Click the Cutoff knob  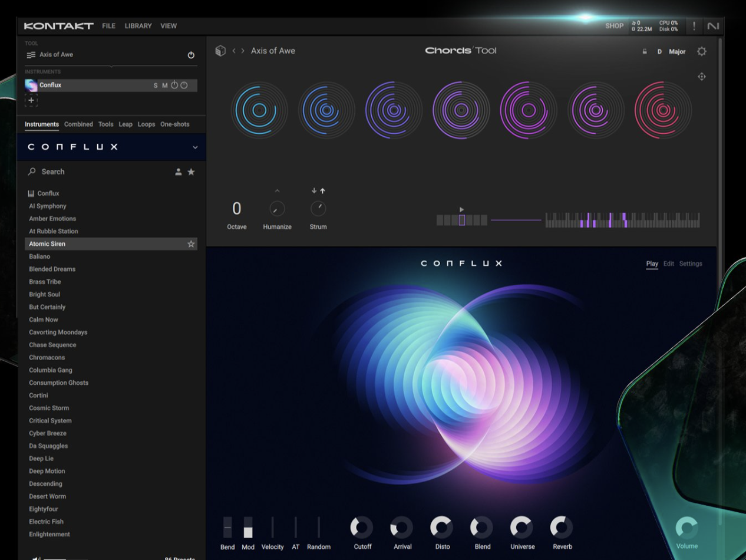point(362,528)
